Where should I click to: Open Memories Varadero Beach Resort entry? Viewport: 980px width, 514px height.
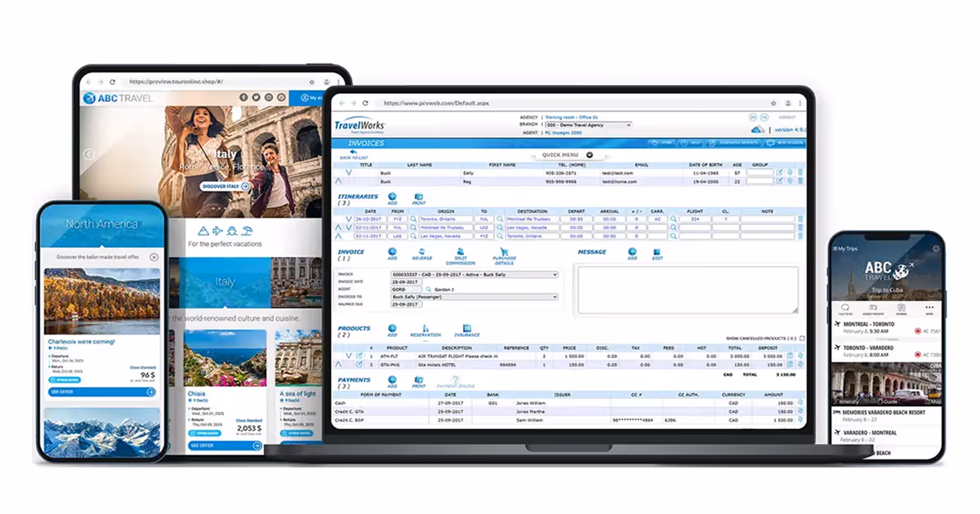pos(887,414)
